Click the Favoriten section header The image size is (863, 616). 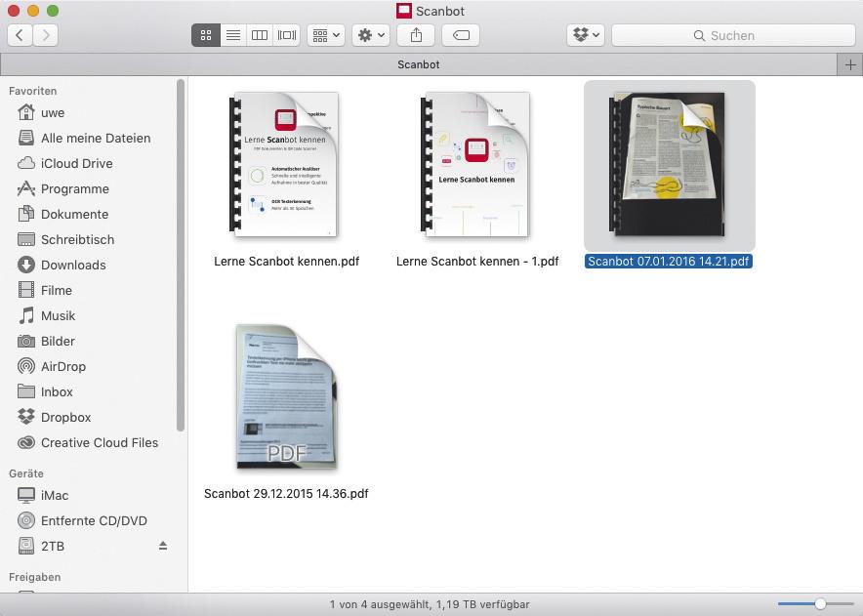32,91
